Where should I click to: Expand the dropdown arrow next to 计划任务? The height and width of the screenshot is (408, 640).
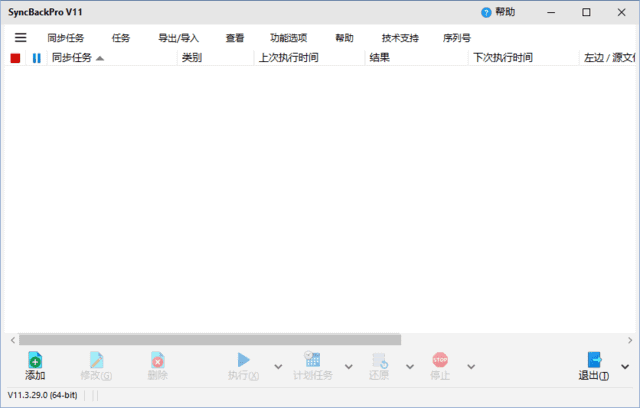point(348,367)
